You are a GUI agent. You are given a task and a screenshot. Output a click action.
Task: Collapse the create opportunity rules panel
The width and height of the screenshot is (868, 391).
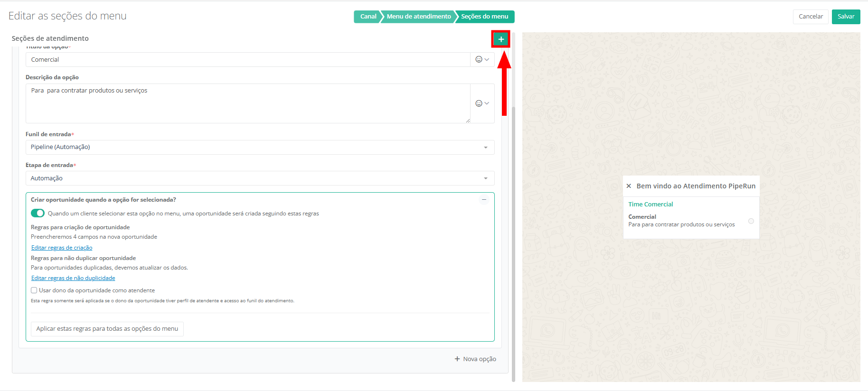(484, 200)
